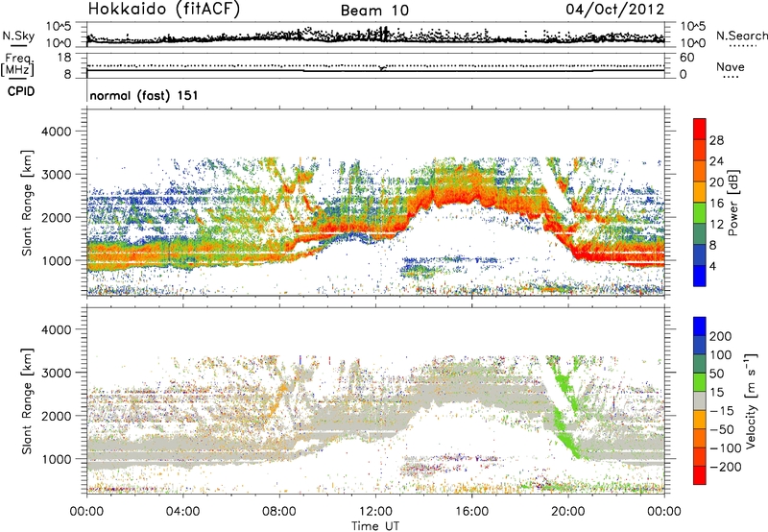Click the '200' label on the velocity colorbar

(721, 336)
